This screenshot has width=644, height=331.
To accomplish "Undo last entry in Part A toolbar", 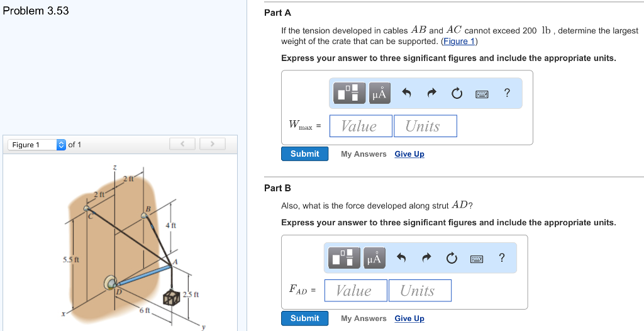I will pyautogui.click(x=406, y=93).
